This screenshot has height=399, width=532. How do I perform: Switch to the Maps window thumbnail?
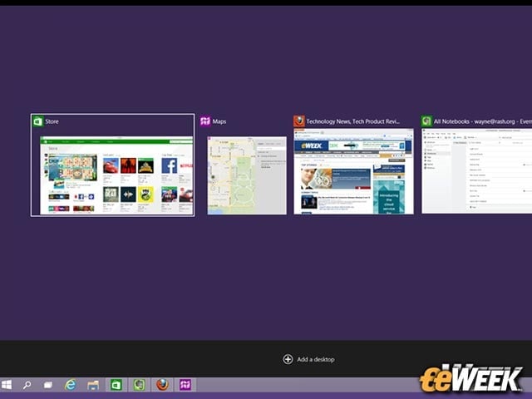pos(247,175)
